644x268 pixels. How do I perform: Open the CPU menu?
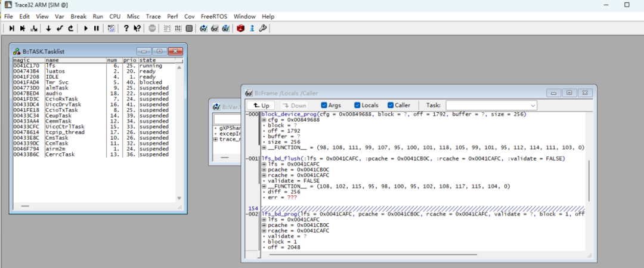pos(115,17)
